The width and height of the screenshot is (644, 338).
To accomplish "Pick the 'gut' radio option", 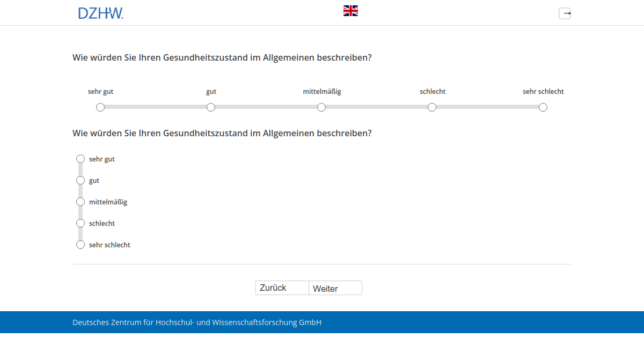I will coord(80,180).
